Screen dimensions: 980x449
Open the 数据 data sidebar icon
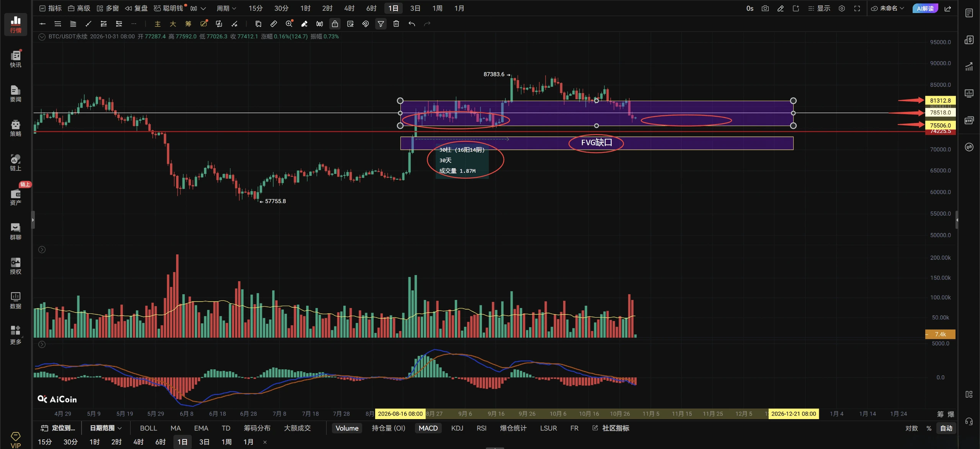[x=16, y=300]
